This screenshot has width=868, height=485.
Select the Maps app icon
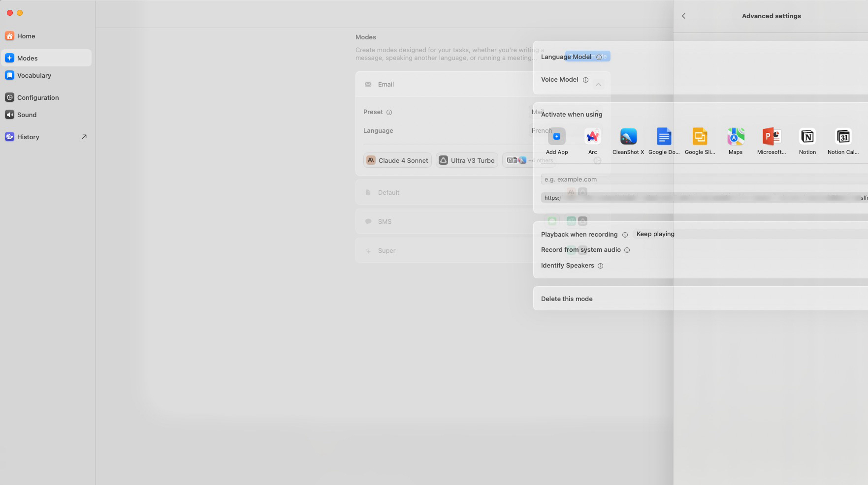tap(736, 136)
